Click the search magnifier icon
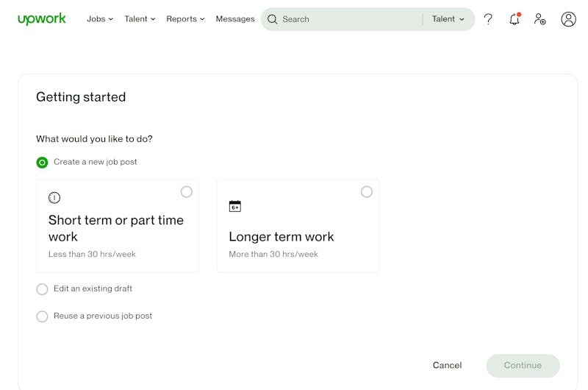The width and height of the screenshot is (588, 390). [x=273, y=19]
